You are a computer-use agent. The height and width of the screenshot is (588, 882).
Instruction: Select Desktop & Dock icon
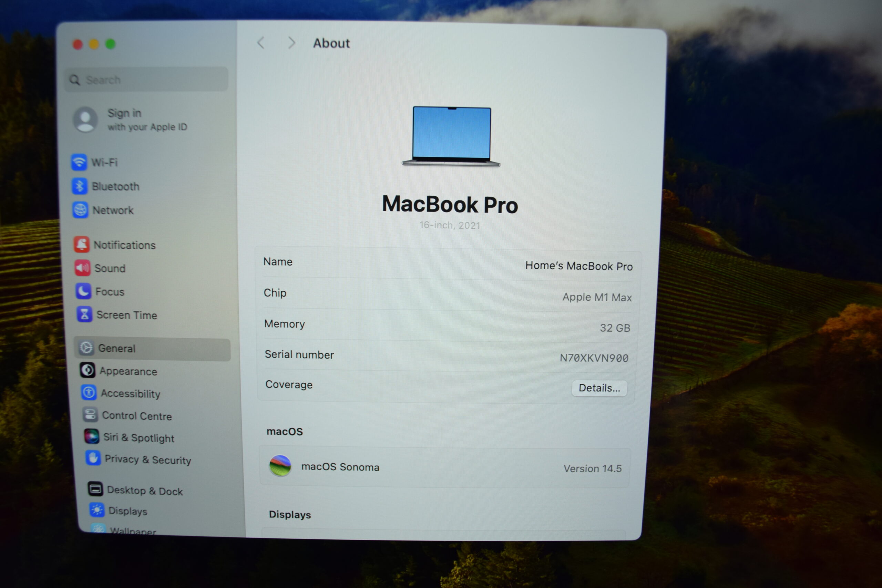pyautogui.click(x=95, y=489)
